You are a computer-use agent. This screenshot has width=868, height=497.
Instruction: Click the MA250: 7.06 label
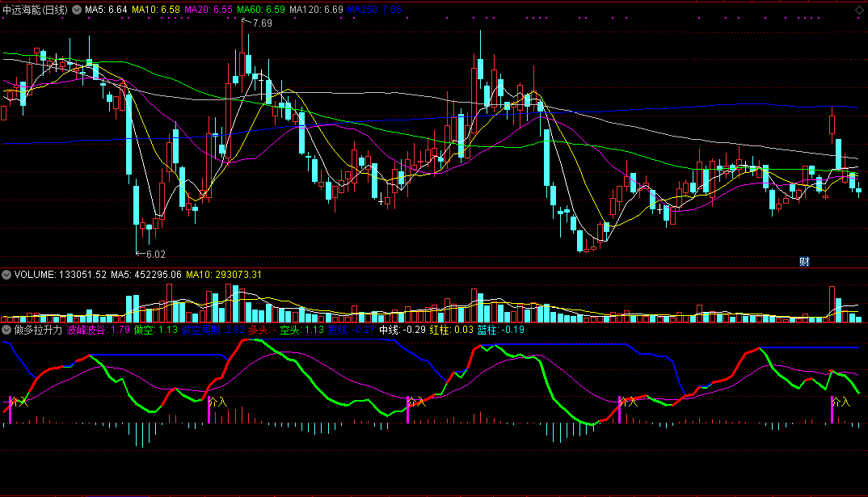(374, 10)
